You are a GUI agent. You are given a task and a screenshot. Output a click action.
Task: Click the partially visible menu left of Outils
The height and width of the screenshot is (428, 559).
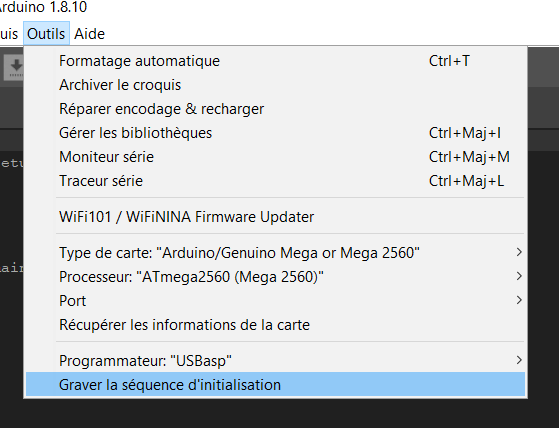[x=9, y=34]
